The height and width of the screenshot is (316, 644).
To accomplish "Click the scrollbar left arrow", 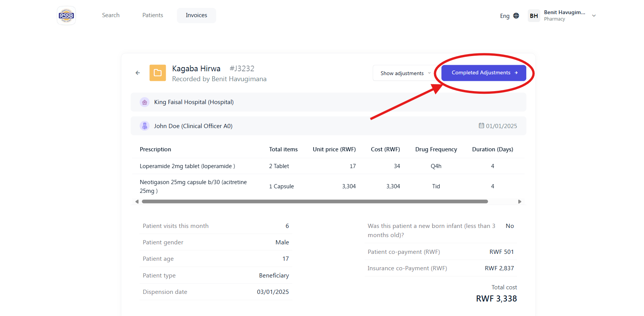I will 137,202.
